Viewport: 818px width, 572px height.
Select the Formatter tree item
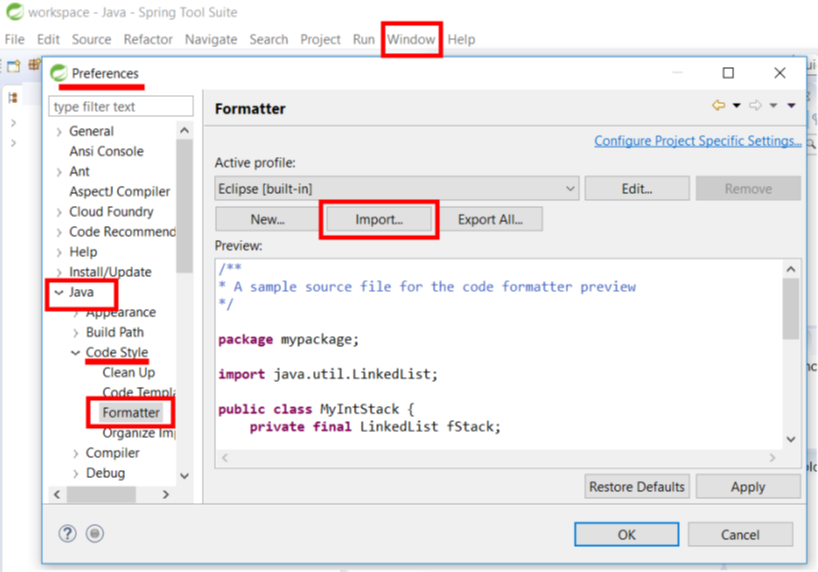point(131,413)
